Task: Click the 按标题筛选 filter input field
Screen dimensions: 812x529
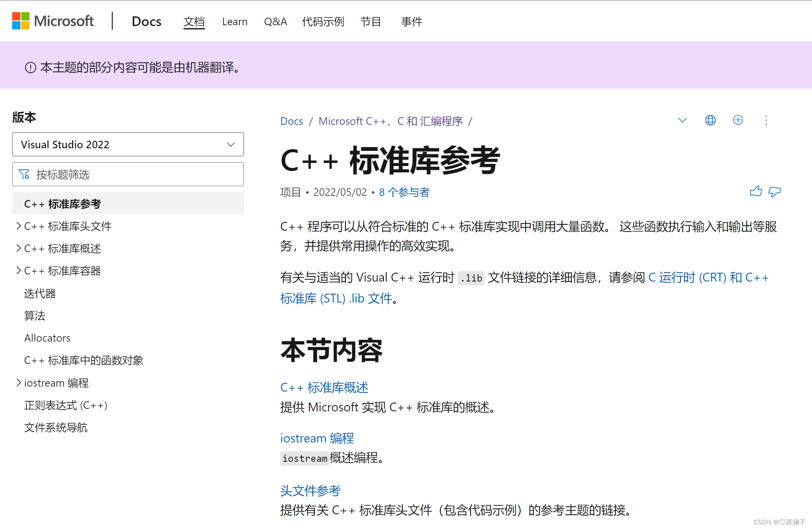Action: pyautogui.click(x=128, y=174)
